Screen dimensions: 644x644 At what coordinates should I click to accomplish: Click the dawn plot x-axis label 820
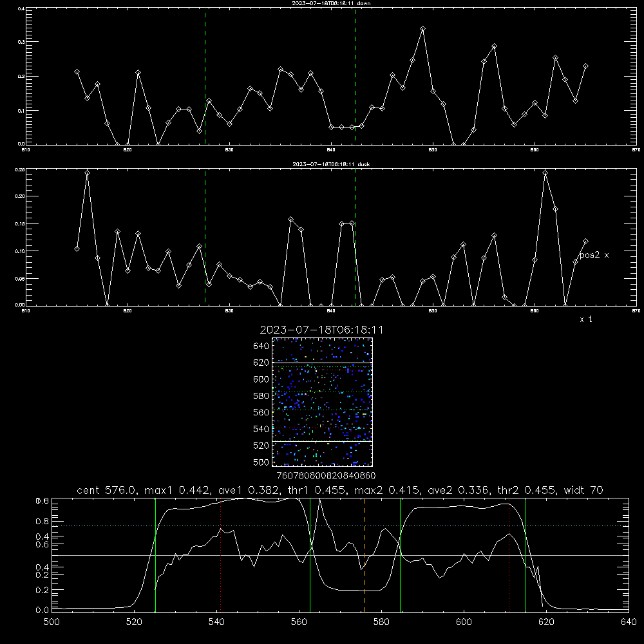pos(128,150)
